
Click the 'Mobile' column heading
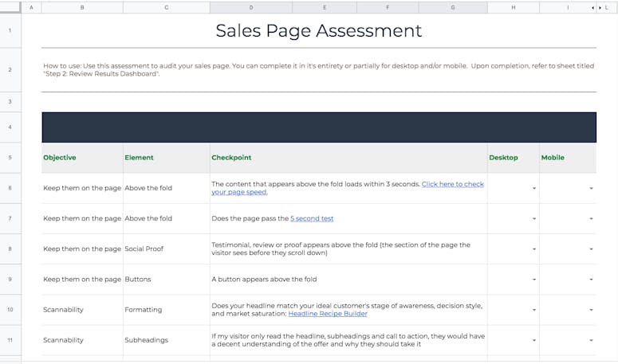tap(553, 158)
